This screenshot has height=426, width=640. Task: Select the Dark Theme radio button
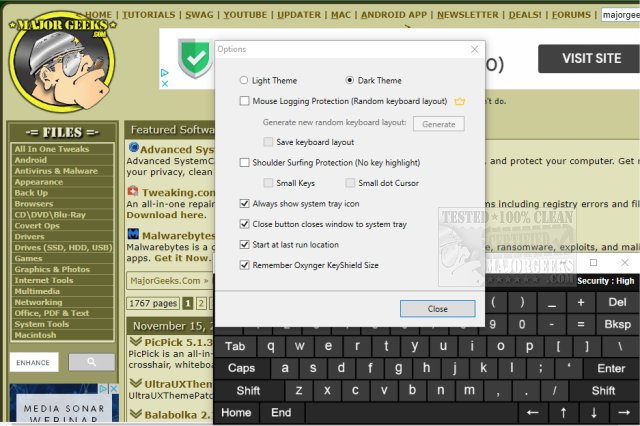coord(349,80)
